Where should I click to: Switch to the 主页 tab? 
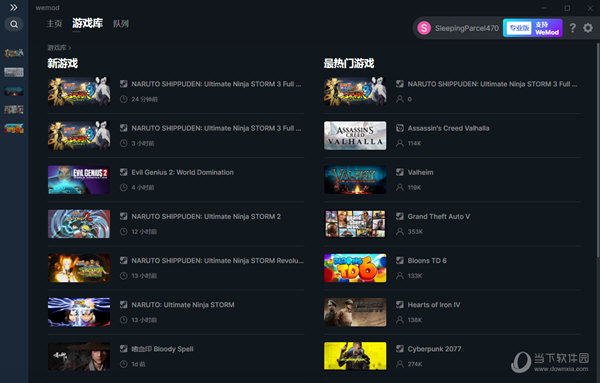54,24
